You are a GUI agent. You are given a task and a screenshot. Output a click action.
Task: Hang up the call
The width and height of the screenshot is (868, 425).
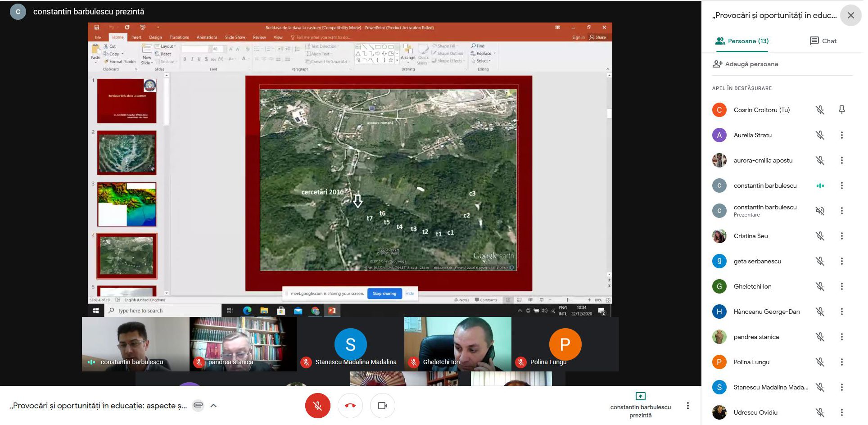point(350,406)
